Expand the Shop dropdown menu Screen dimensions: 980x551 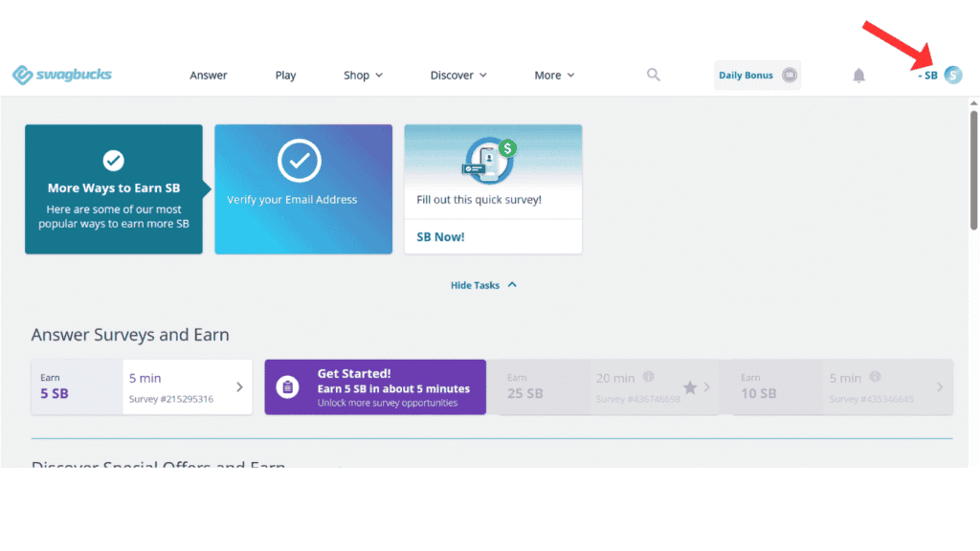pos(363,75)
